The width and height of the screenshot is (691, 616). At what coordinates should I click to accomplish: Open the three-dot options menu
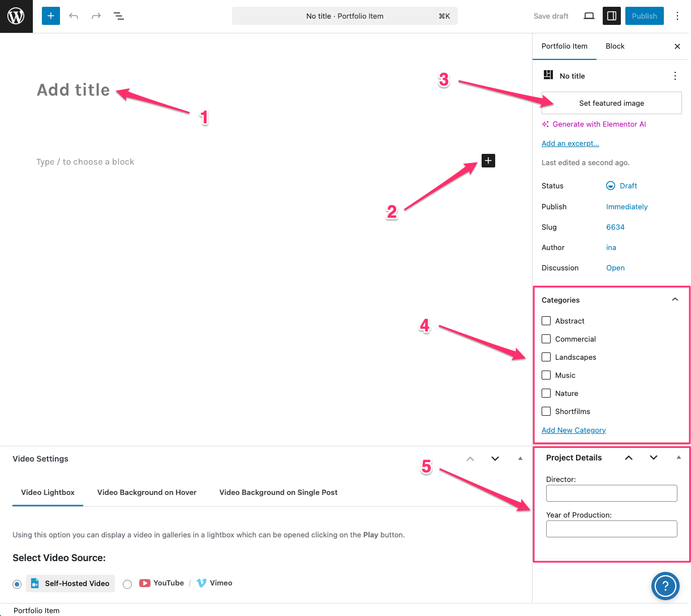[677, 16]
